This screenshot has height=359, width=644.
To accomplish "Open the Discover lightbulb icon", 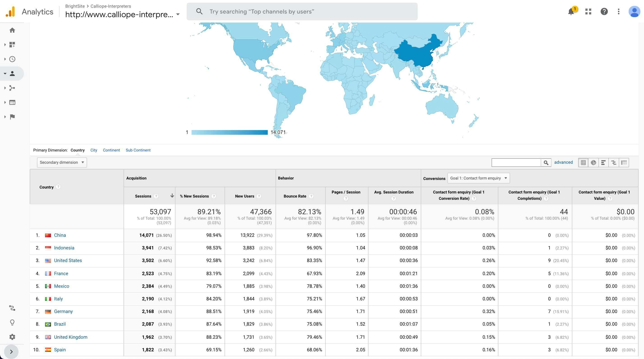I will (12, 322).
